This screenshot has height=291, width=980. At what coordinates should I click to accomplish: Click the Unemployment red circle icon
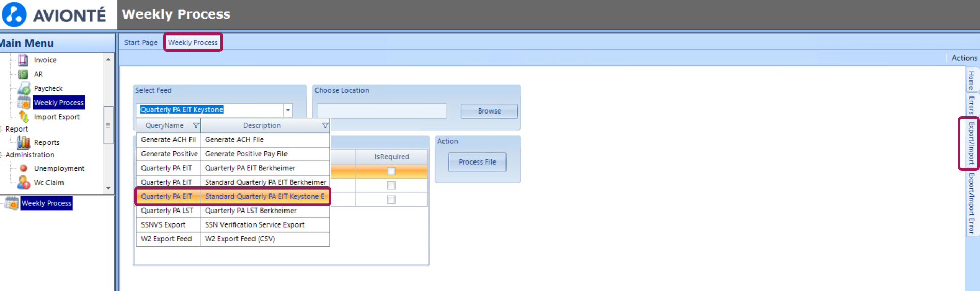(x=24, y=168)
